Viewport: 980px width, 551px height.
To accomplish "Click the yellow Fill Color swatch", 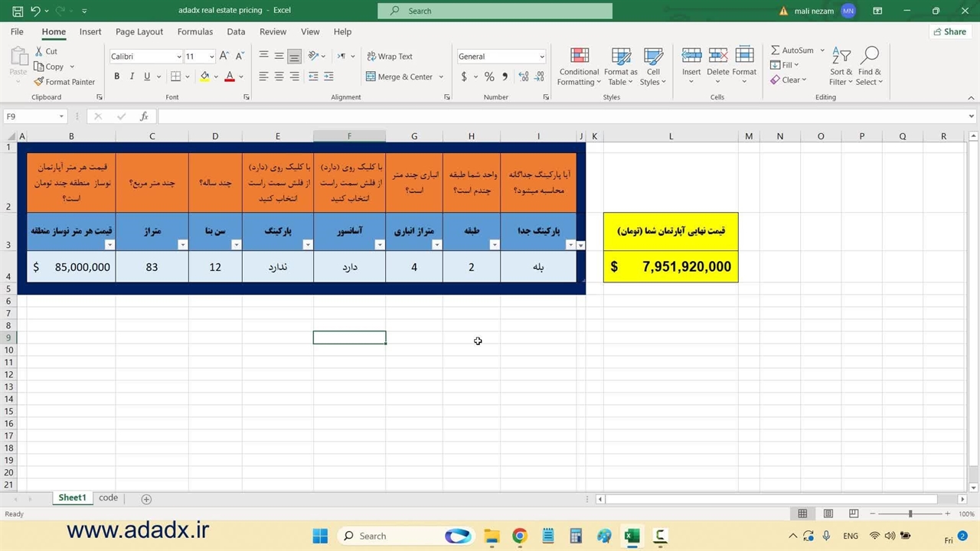I will coord(204,77).
